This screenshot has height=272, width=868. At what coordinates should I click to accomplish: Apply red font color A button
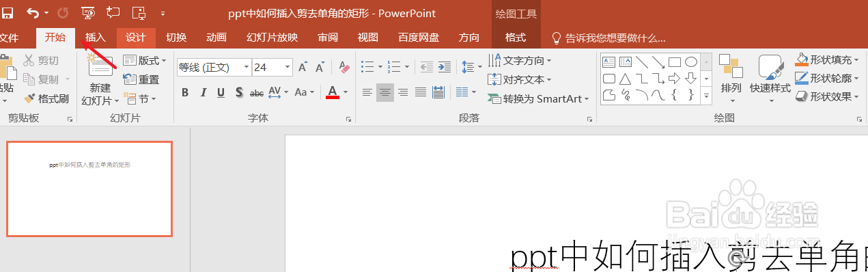pos(333,92)
